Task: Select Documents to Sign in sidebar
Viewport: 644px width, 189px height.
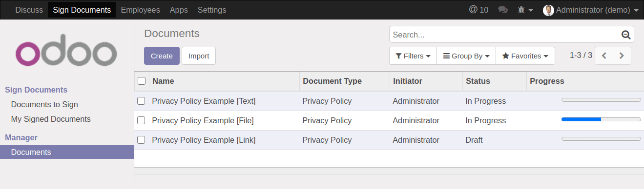Action: click(x=44, y=104)
